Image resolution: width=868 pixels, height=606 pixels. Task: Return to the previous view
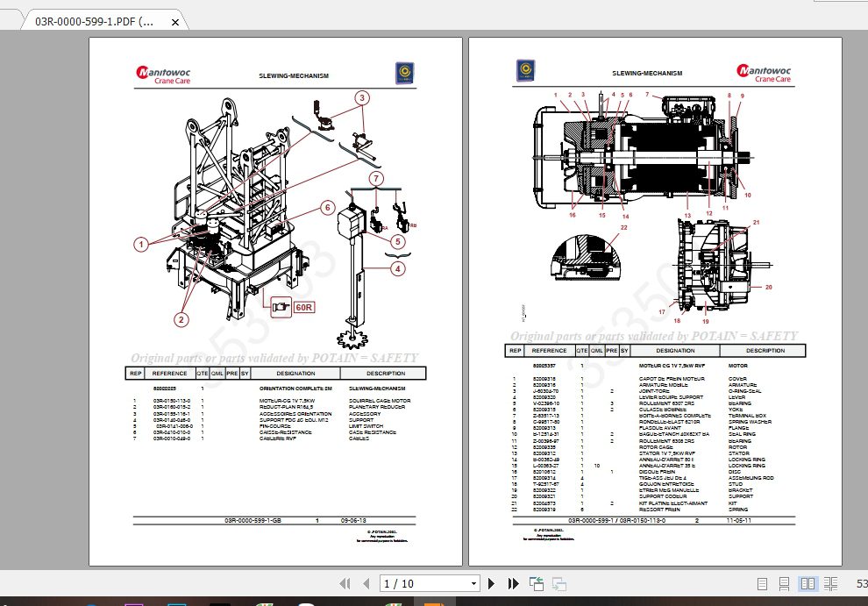pos(536,583)
